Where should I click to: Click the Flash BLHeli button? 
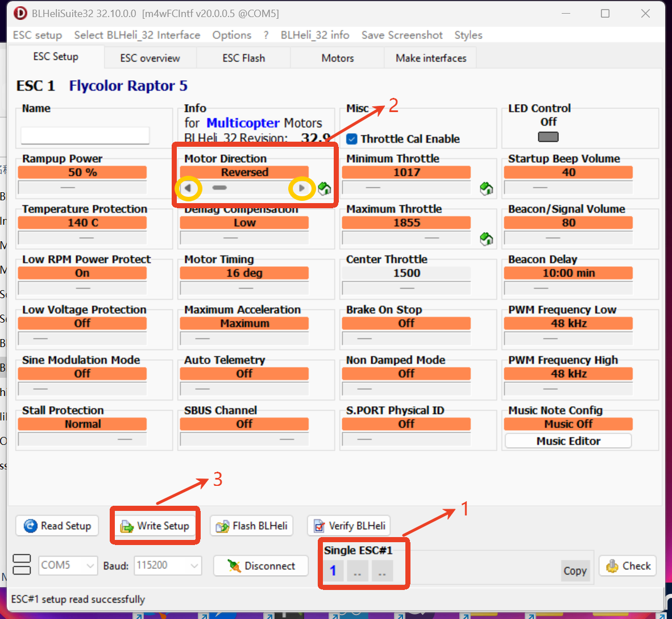click(x=251, y=526)
